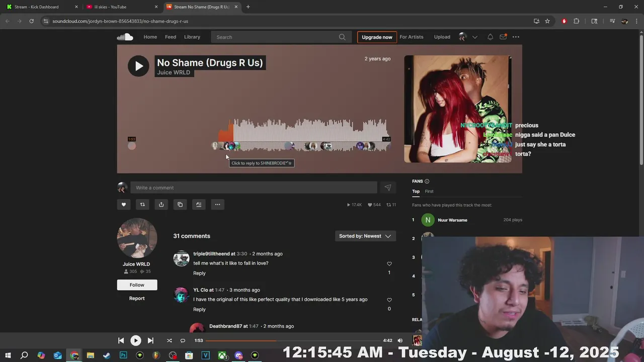Repost the track using the repost icon
Viewport: 644px width, 362px height.
point(142,205)
